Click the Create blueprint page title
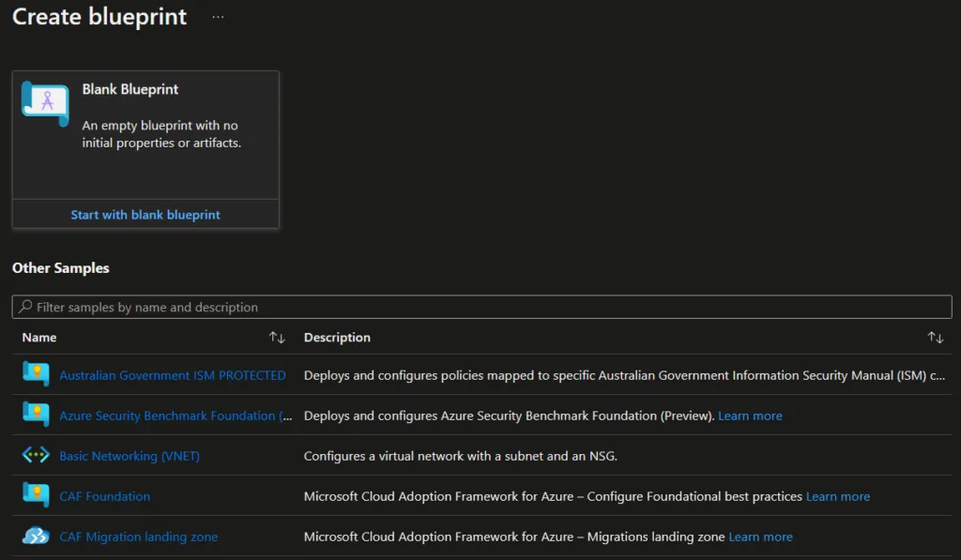 (x=99, y=17)
